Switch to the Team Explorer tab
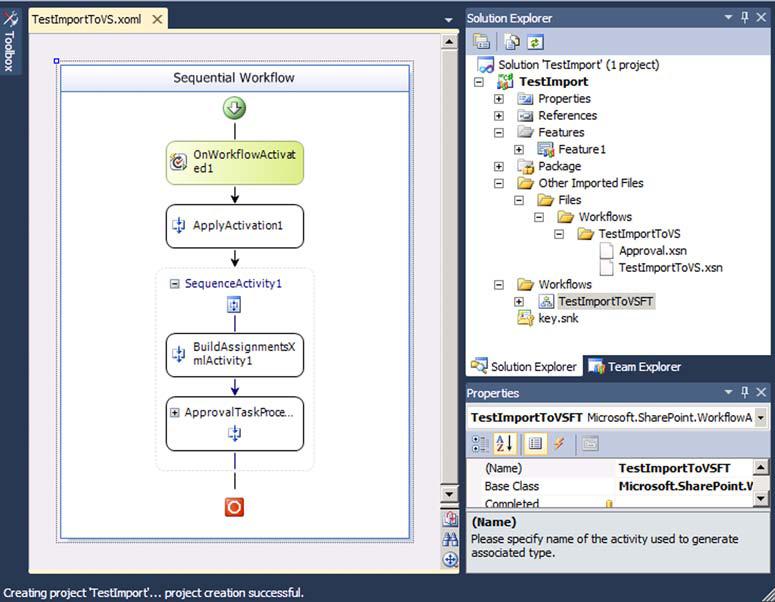The height and width of the screenshot is (602, 775). click(635, 366)
